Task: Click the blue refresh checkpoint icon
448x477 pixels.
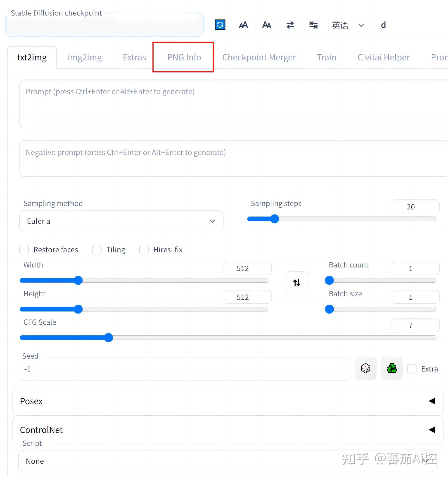Action: coord(220,25)
